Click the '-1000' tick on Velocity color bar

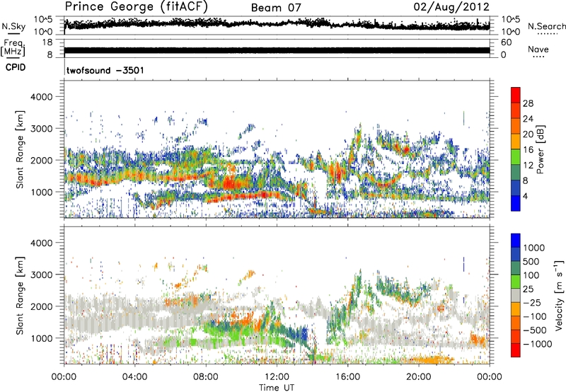click(538, 344)
